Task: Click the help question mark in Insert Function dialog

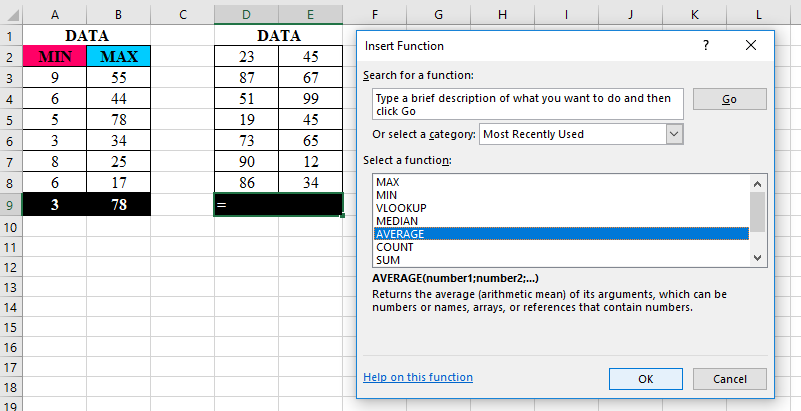Action: pyautogui.click(x=706, y=45)
